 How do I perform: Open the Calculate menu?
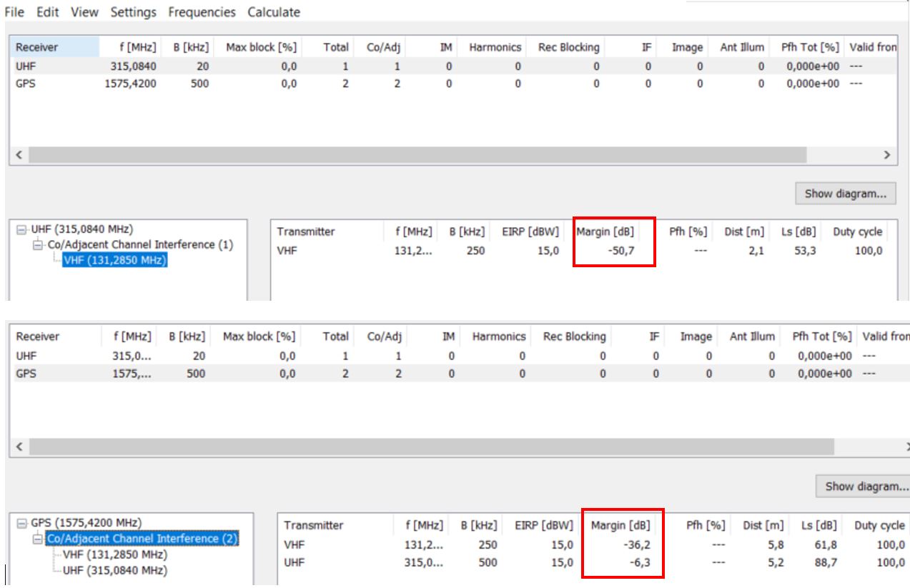click(274, 12)
